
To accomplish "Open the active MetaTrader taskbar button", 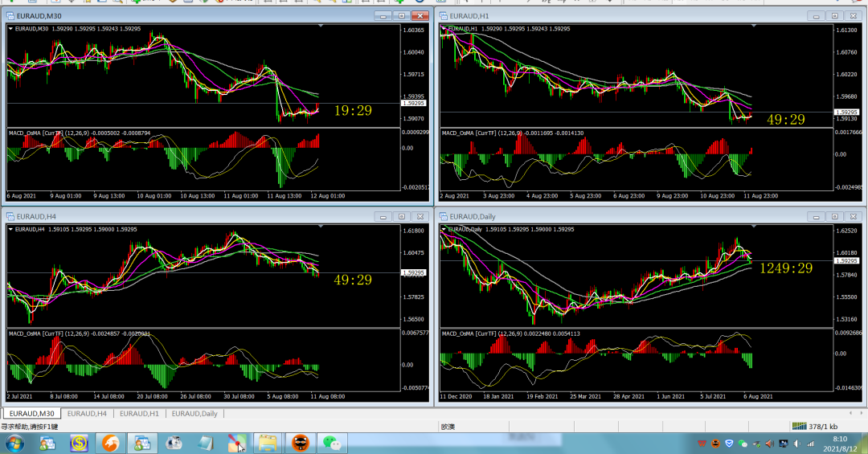I will coord(142,444).
